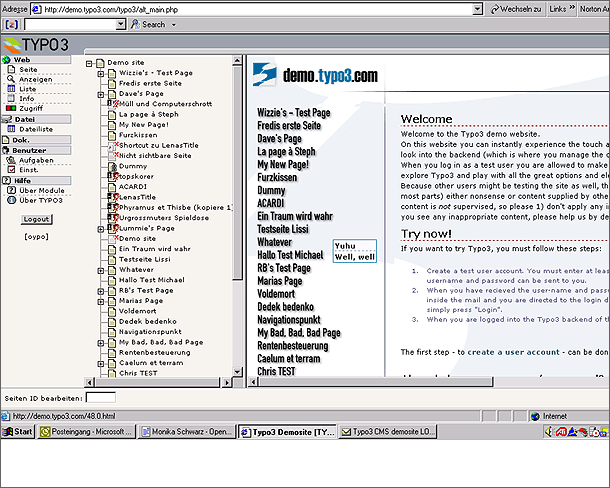Click the page icon next to ACARDI
Screen dimensions: 610x488
coord(112,187)
